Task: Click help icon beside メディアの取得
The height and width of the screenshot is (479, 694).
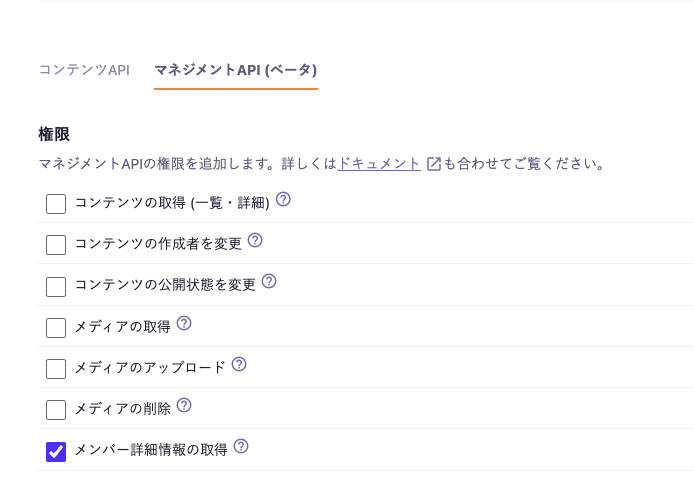Action: [x=184, y=324]
